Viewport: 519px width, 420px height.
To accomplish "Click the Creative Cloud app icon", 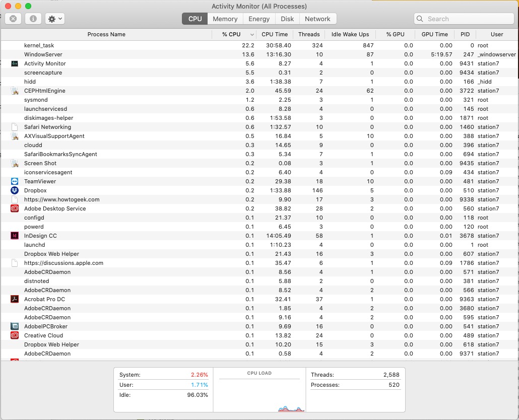I will pos(15,335).
